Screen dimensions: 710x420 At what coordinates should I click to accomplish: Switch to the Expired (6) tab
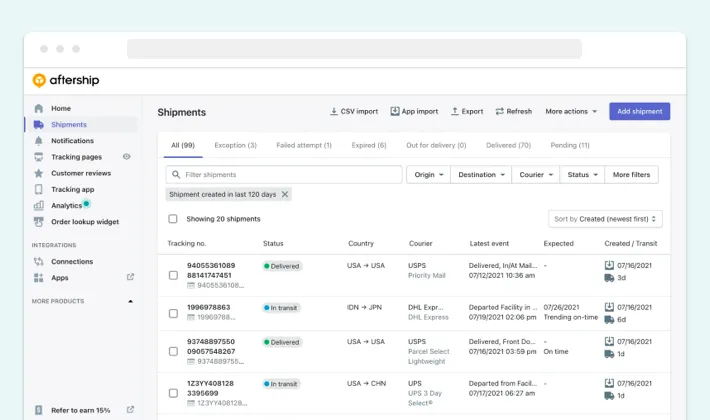(x=369, y=145)
